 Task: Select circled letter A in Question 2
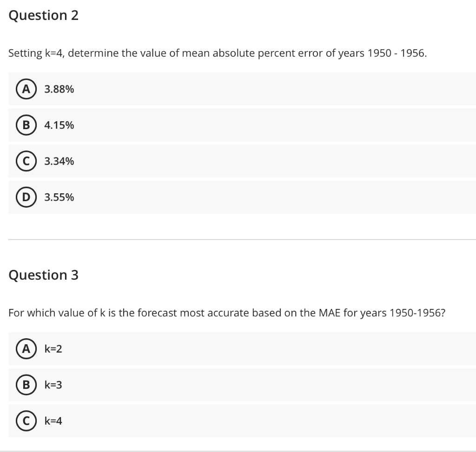26,89
